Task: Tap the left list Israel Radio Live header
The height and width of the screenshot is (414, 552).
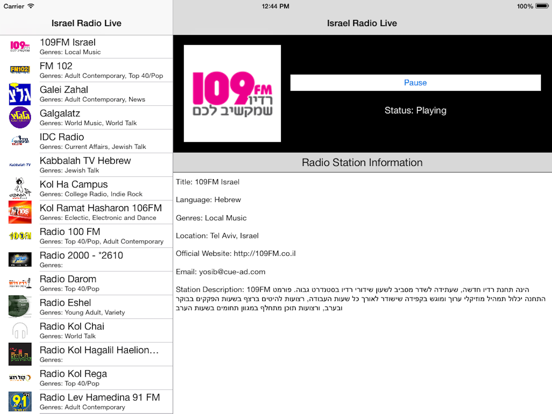Action: click(86, 23)
